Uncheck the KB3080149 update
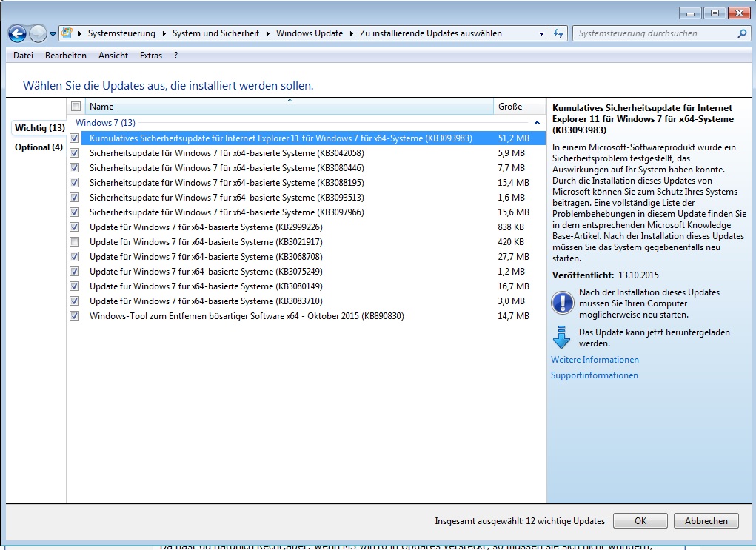This screenshot has width=756, height=550. [x=74, y=286]
